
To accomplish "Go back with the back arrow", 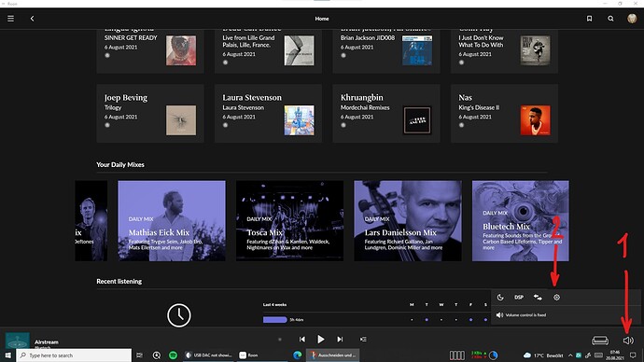I will tap(32, 19).
